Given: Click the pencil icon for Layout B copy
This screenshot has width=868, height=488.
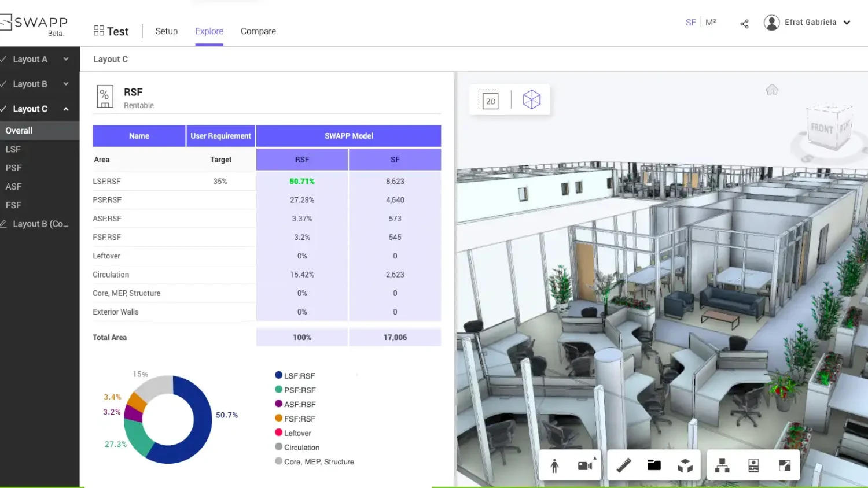Looking at the screenshot, I should (x=3, y=224).
